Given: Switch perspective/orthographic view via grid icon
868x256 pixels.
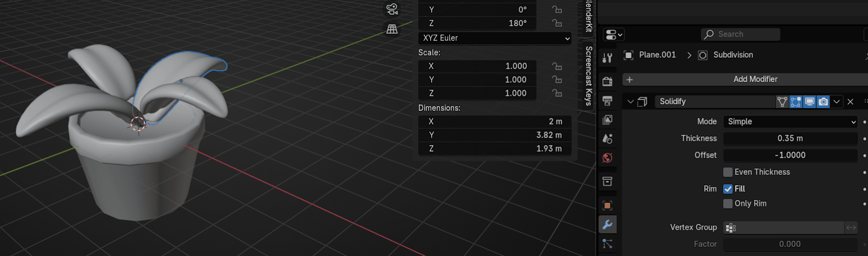Looking at the screenshot, I should click(392, 29).
